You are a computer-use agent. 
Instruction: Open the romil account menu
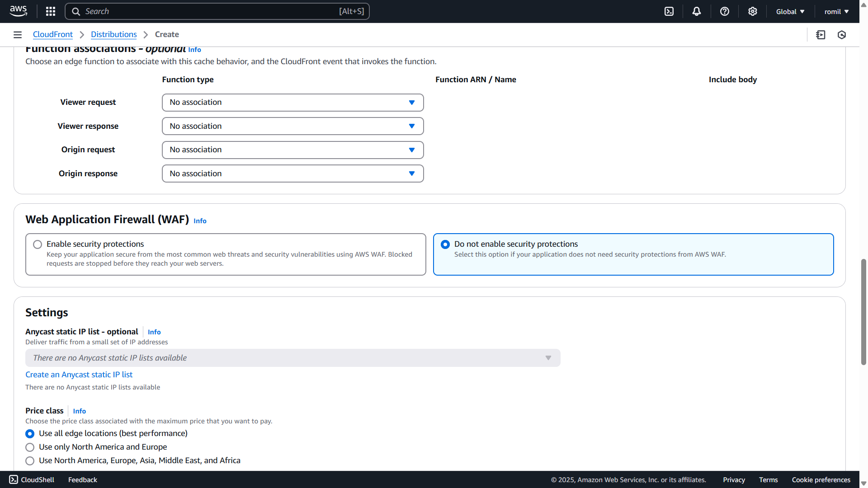[x=836, y=11]
